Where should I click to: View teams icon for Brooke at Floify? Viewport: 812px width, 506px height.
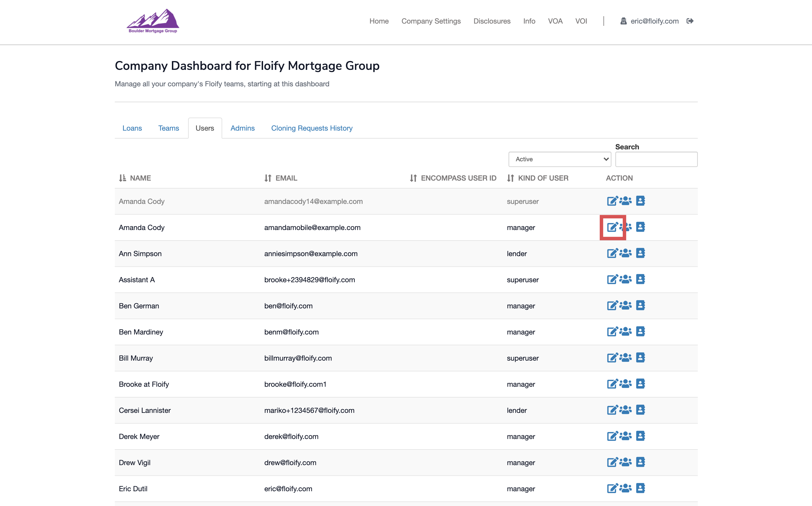626,384
